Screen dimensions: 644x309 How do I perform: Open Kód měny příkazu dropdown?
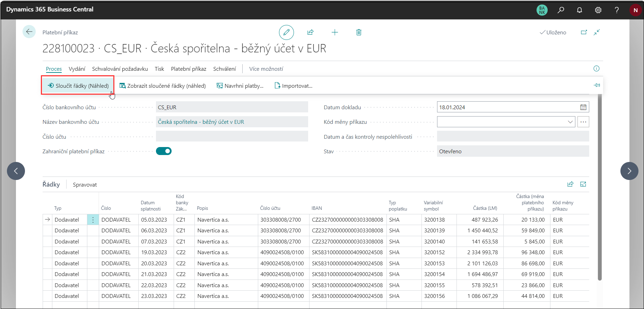point(570,122)
